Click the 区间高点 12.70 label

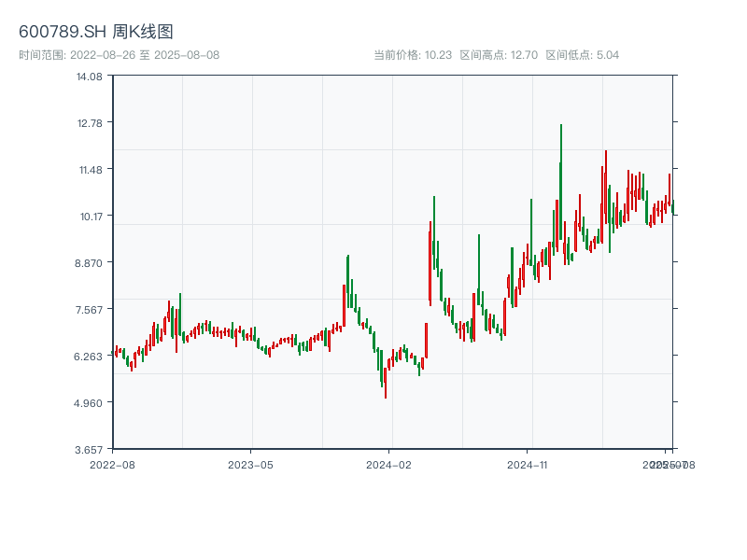pos(499,55)
